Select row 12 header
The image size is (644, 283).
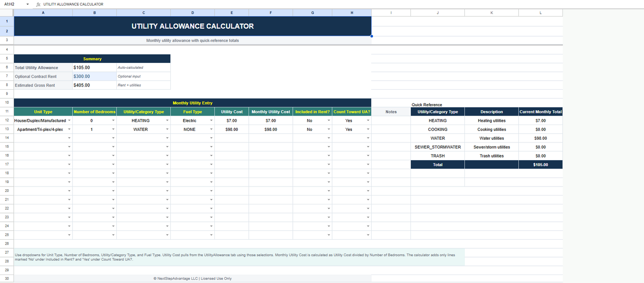pyautogui.click(x=7, y=121)
